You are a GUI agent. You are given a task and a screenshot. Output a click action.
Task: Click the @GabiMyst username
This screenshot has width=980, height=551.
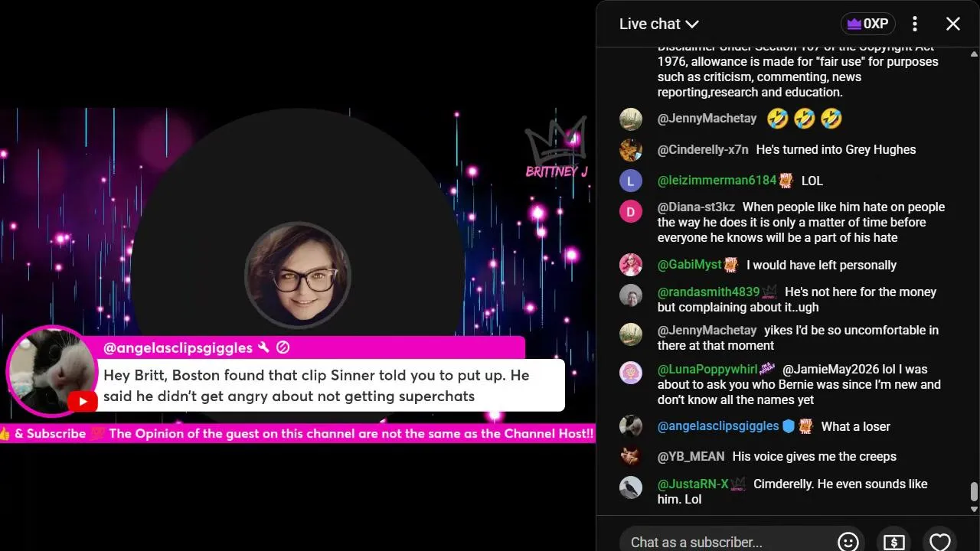(689, 265)
